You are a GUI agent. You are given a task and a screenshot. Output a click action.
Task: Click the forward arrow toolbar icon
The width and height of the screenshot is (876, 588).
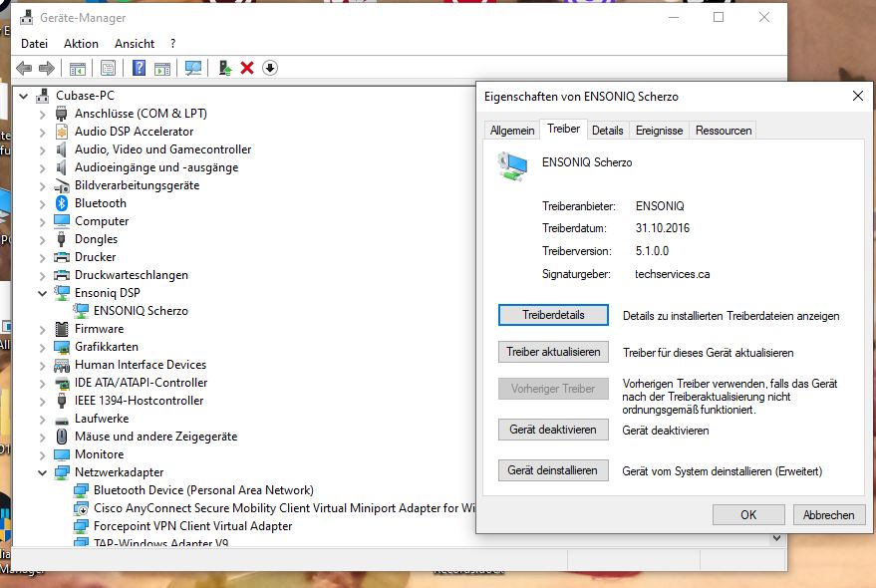pyautogui.click(x=47, y=68)
